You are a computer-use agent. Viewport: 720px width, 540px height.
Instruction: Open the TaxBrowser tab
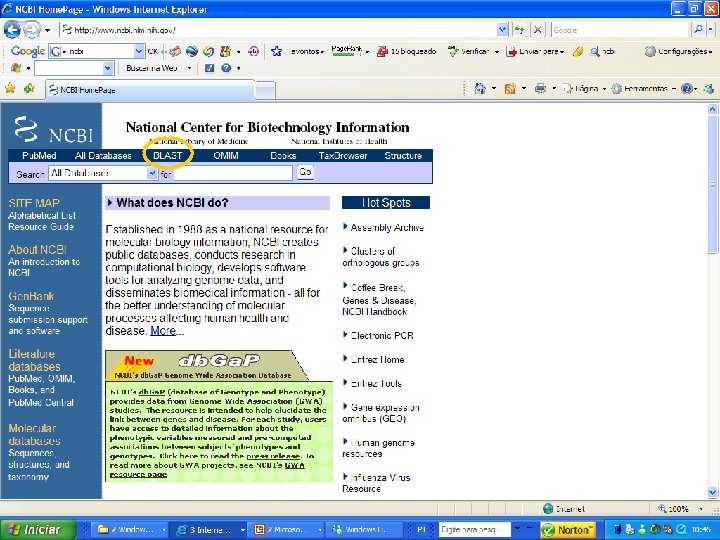tap(343, 156)
